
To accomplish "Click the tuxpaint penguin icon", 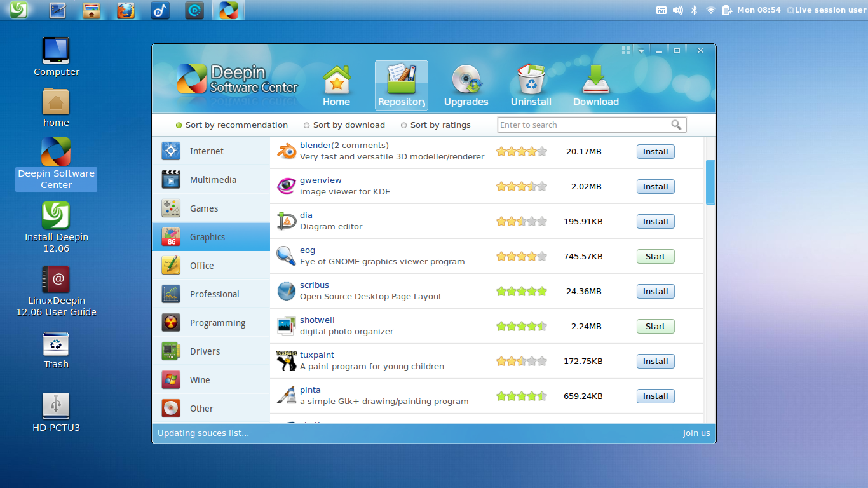I will tap(287, 361).
